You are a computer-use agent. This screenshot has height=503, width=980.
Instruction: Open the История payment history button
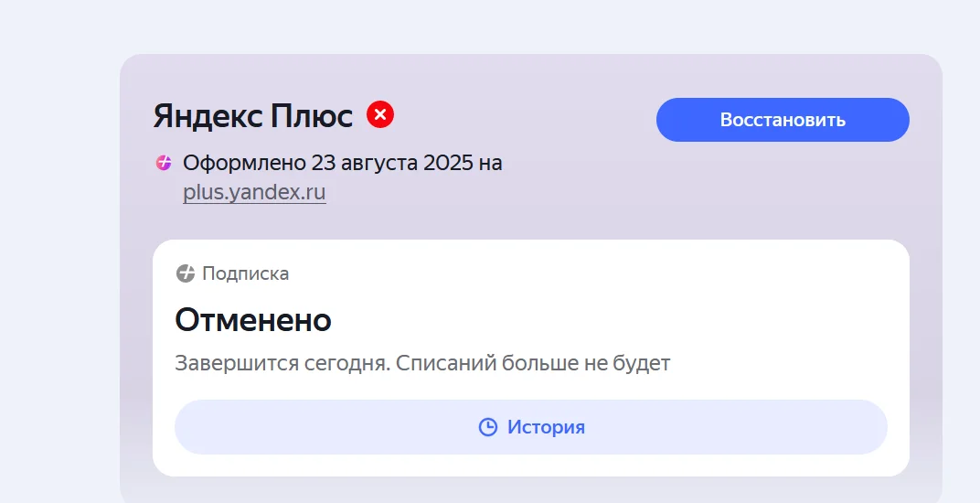pos(530,427)
